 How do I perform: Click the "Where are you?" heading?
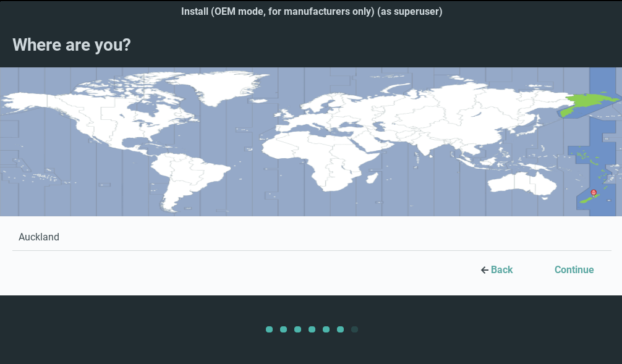72,45
